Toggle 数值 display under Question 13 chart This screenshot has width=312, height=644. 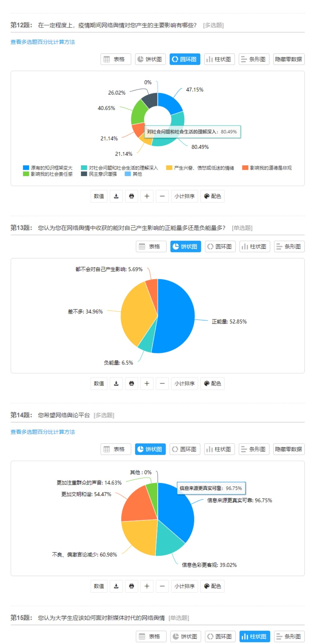click(x=99, y=383)
